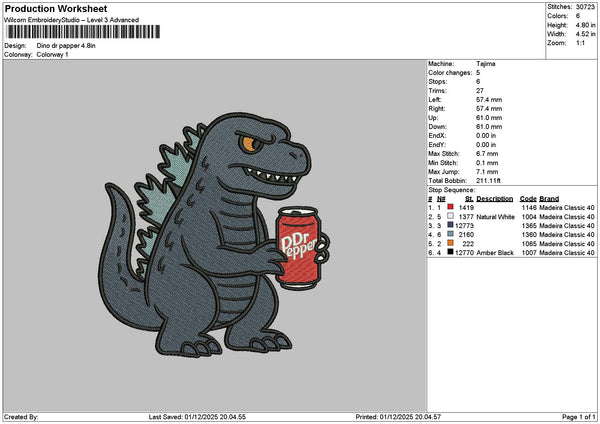Click the "Amber Black" description
The image size is (600, 424).
coord(495,253)
